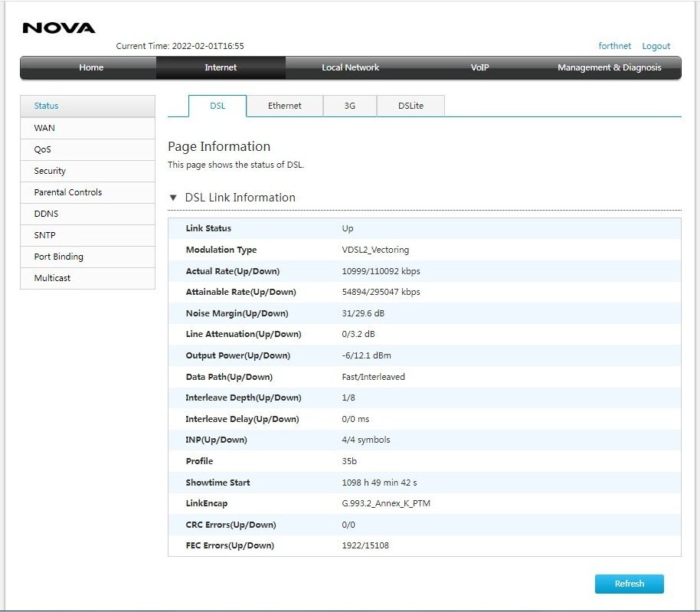Viewport: 700px width, 612px height.
Task: Click FEC Errors value 1922/15108
Action: (365, 545)
